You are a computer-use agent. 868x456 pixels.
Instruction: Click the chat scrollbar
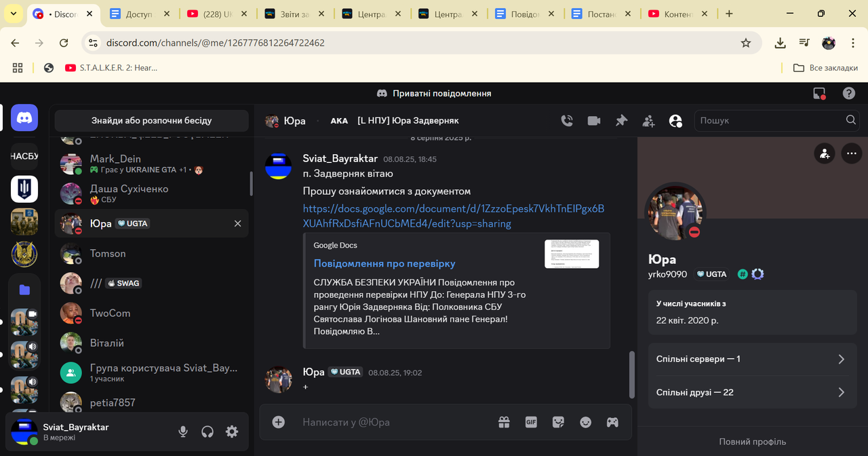pyautogui.click(x=633, y=375)
